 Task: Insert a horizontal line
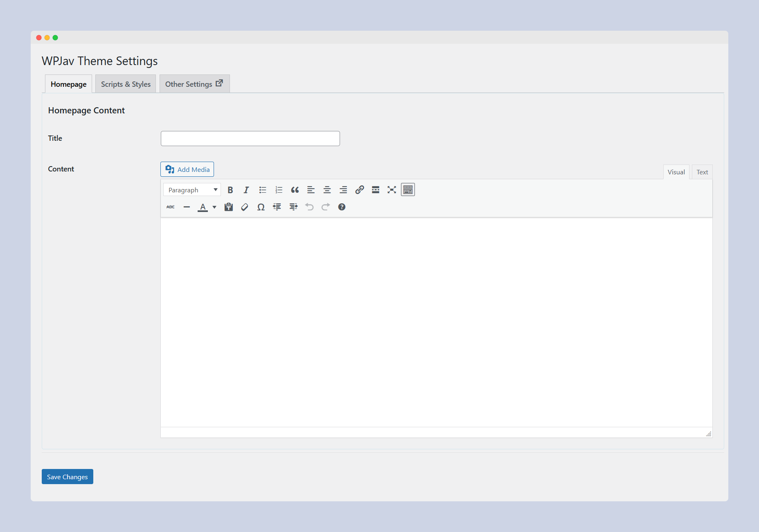(187, 207)
